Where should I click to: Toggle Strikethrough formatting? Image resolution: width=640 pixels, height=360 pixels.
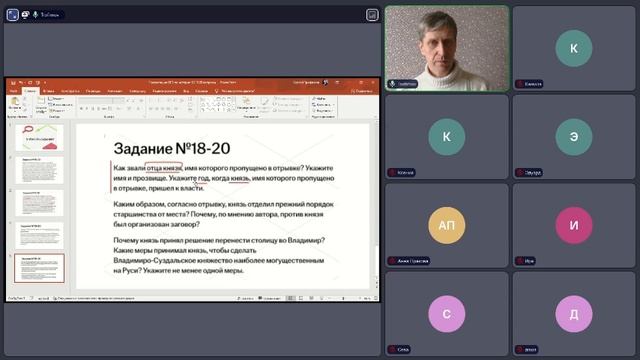pos(104,109)
